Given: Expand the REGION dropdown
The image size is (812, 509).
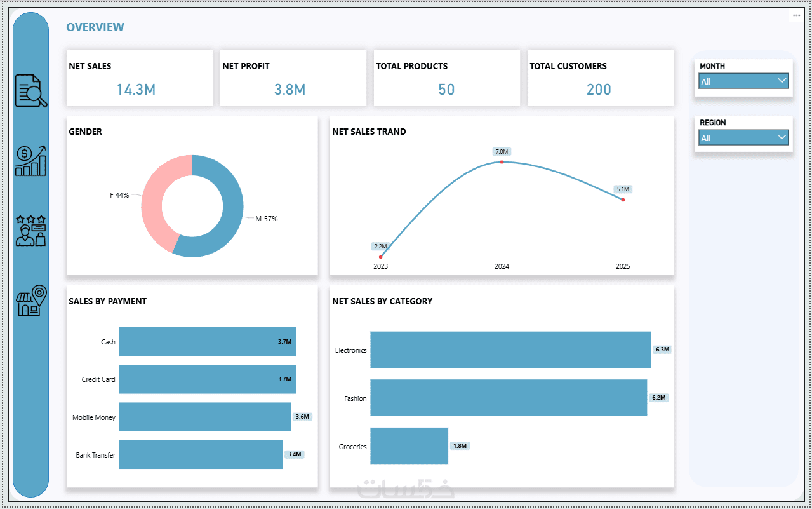Looking at the screenshot, I should click(743, 138).
